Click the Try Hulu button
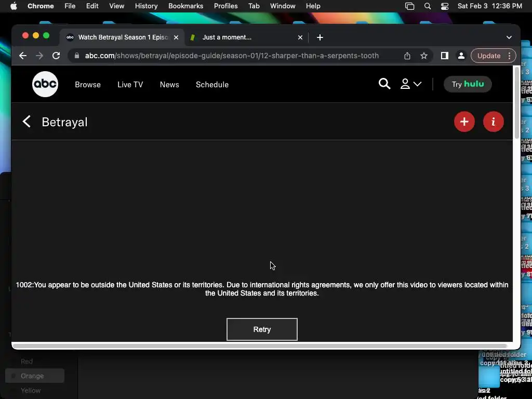532x399 pixels. 468,84
